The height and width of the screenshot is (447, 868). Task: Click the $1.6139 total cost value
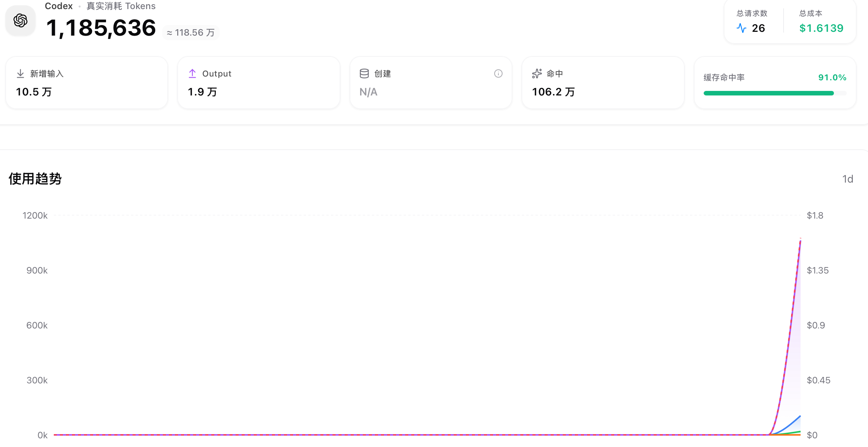click(821, 28)
